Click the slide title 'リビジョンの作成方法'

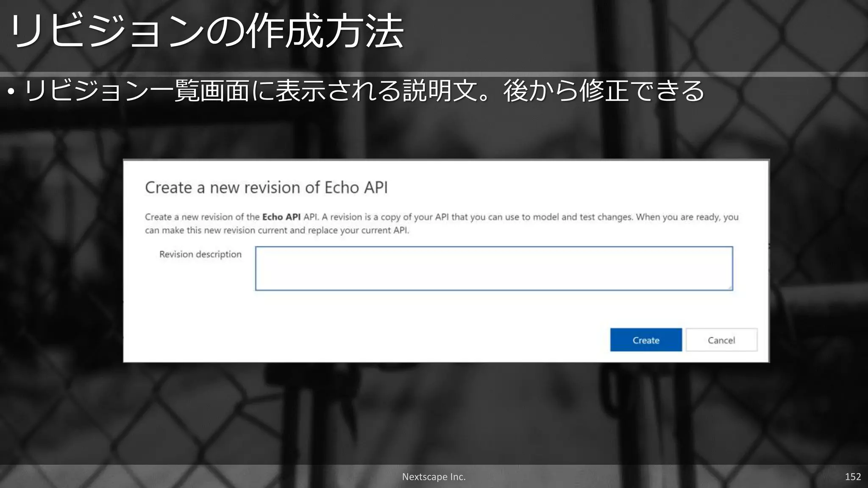coord(206,31)
